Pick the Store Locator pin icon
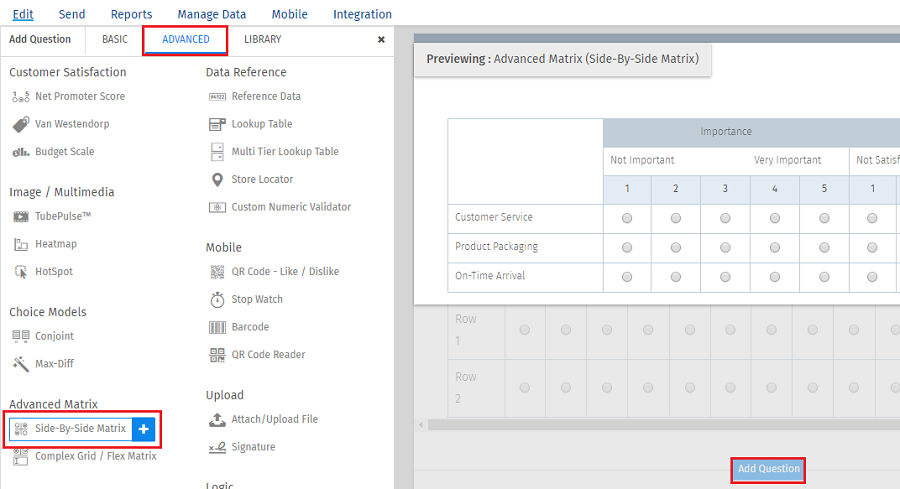 [x=217, y=180]
